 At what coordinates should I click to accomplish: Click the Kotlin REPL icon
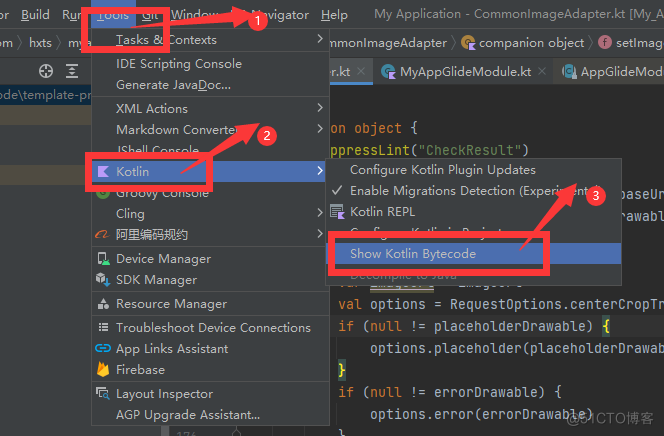[338, 212]
